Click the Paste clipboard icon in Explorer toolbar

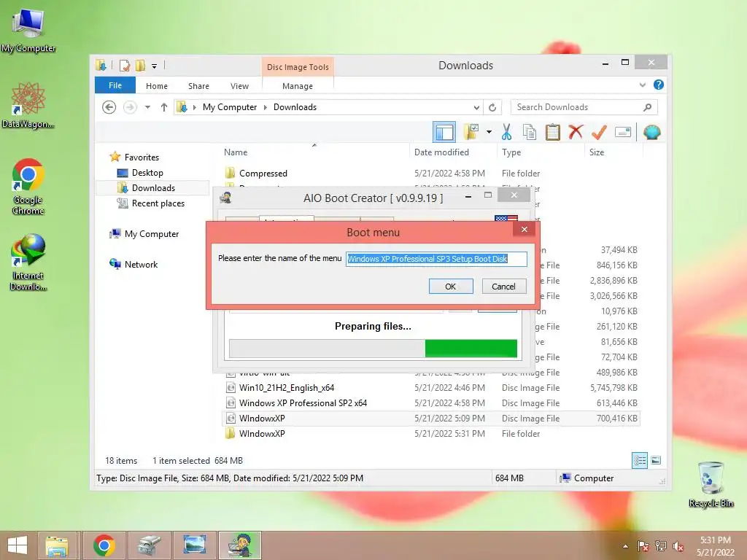(553, 132)
